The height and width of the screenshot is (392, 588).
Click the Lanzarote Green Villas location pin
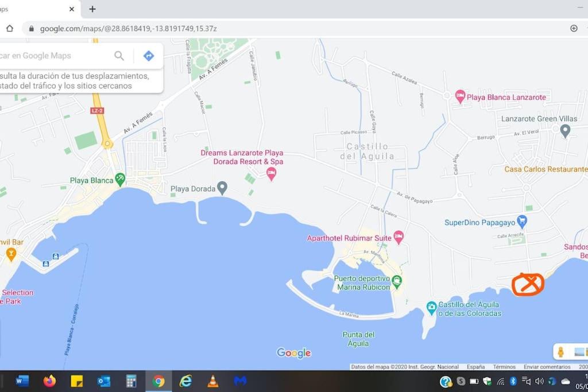click(x=565, y=131)
